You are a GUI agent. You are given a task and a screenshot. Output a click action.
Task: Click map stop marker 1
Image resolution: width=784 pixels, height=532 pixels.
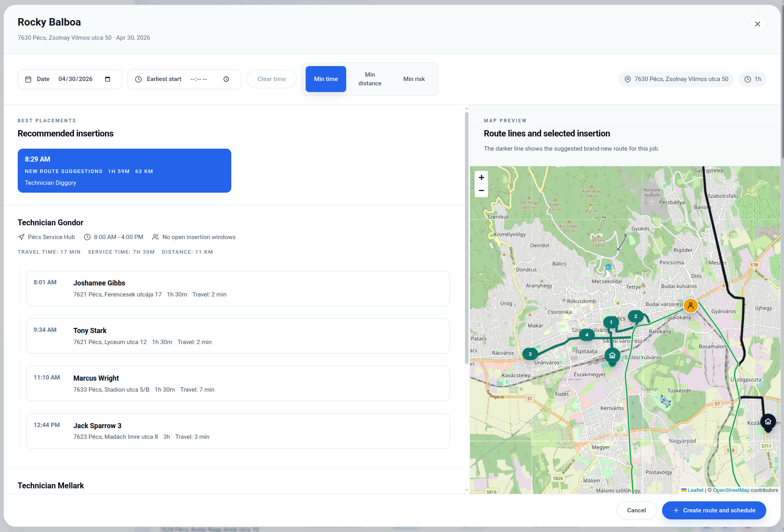pos(611,322)
